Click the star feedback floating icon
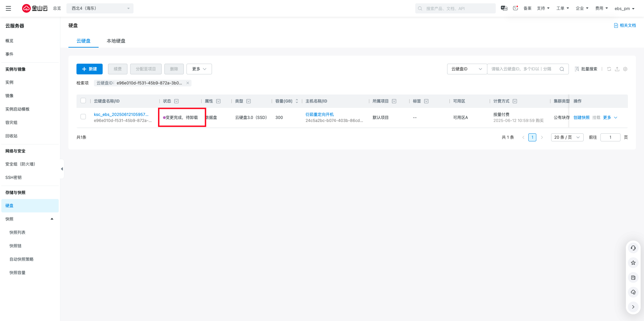The width and height of the screenshot is (644, 321). point(633,263)
